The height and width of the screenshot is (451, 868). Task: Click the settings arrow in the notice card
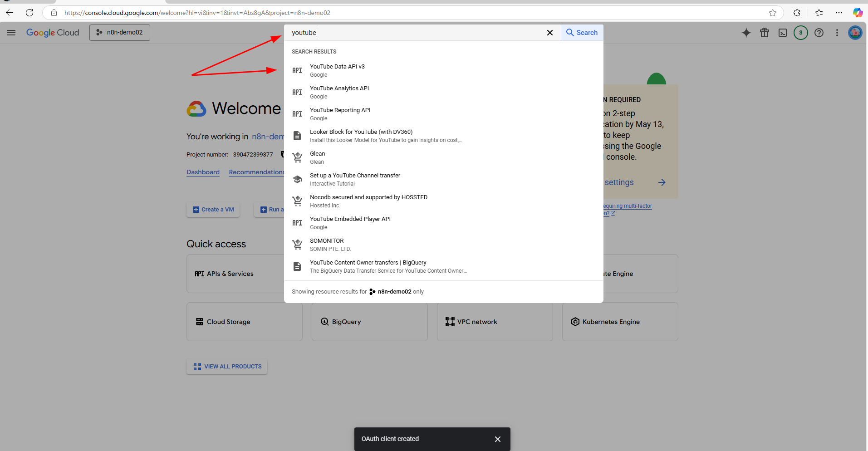pyautogui.click(x=662, y=182)
